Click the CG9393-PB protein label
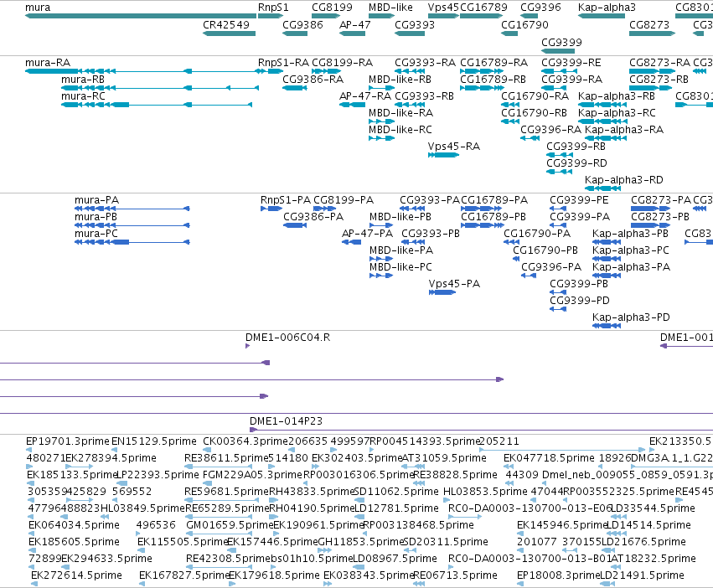The height and width of the screenshot is (588, 713). point(431,234)
